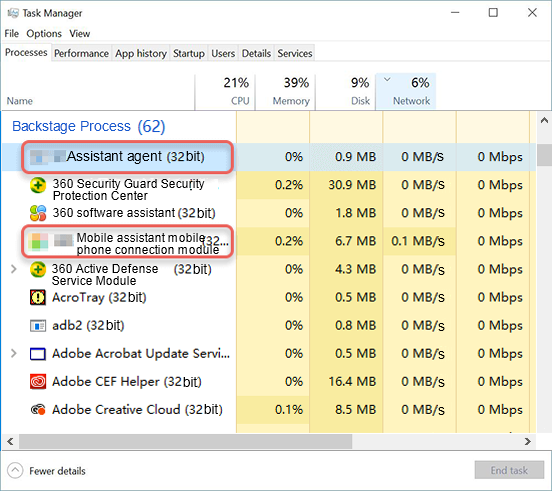552x491 pixels.
Task: Select the Adobe CEF Helper (32bit) name
Action: [x=127, y=382]
